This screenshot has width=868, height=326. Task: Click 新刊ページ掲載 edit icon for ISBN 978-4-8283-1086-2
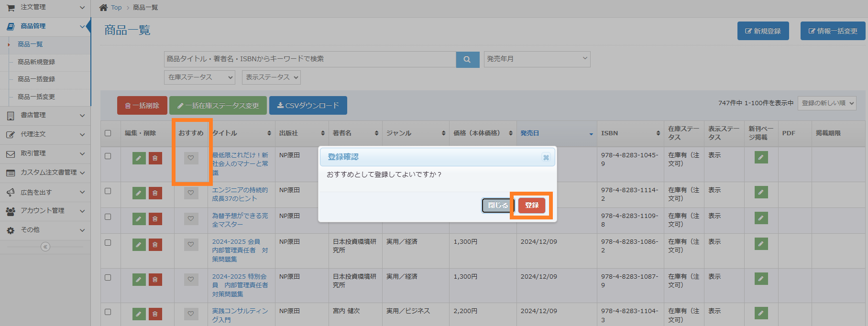761,244
